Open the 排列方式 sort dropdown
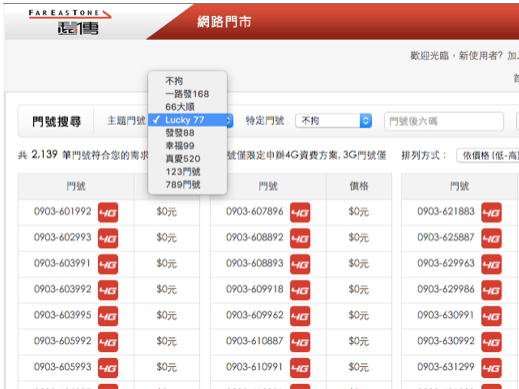Screen dimensions: 519x389 coord(488,155)
